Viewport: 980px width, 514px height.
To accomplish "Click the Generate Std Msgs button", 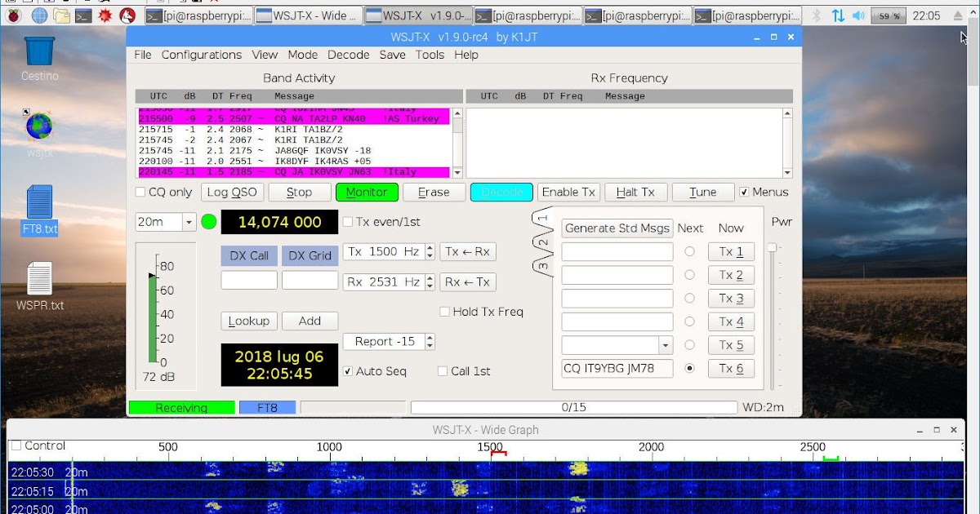I will (x=617, y=228).
